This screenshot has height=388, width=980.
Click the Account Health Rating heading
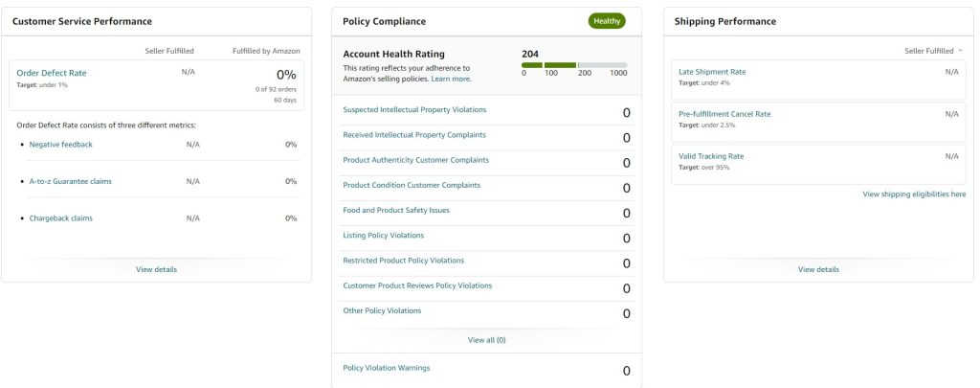[x=393, y=54]
